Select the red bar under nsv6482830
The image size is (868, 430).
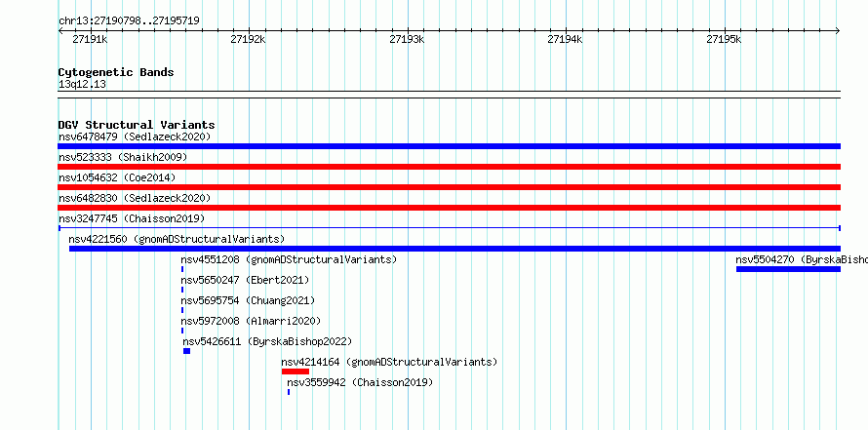(x=450, y=208)
